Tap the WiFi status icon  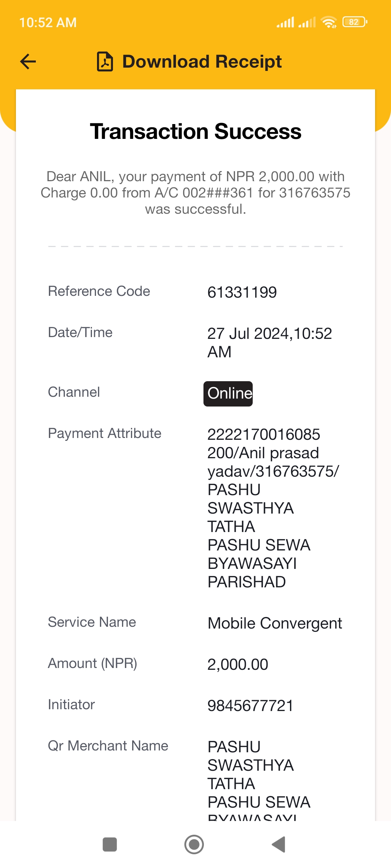coord(329,22)
